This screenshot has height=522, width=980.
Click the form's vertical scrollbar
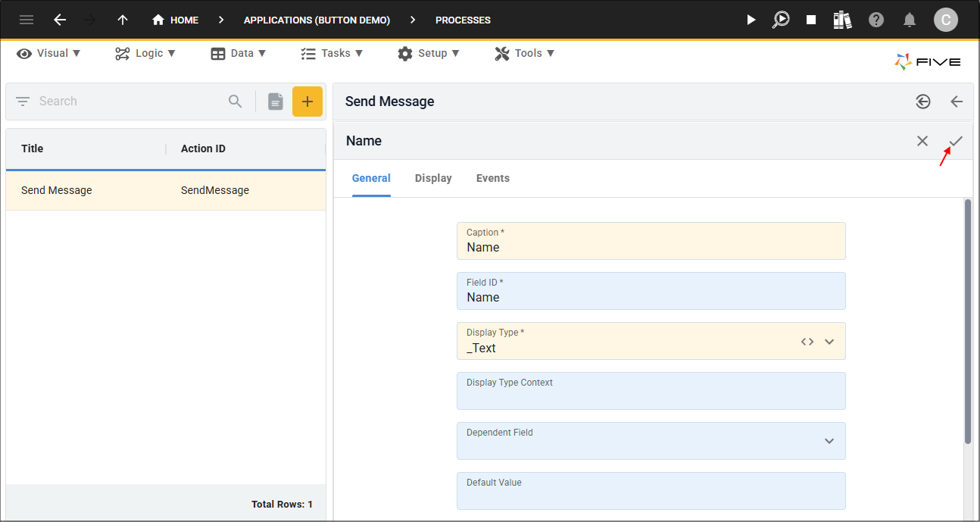968,321
